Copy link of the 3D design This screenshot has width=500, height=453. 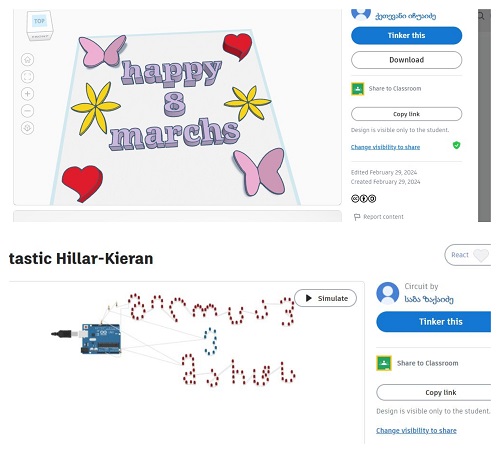coord(406,114)
